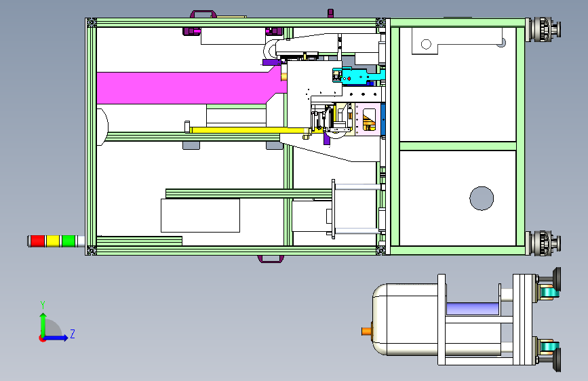This screenshot has height=381, width=588.
Task: Select the upper caster wheel on the right side
Action: click(544, 29)
